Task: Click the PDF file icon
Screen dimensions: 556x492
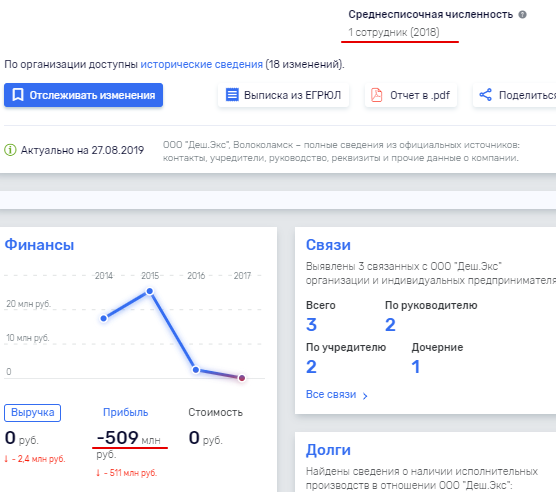Action: point(377,95)
